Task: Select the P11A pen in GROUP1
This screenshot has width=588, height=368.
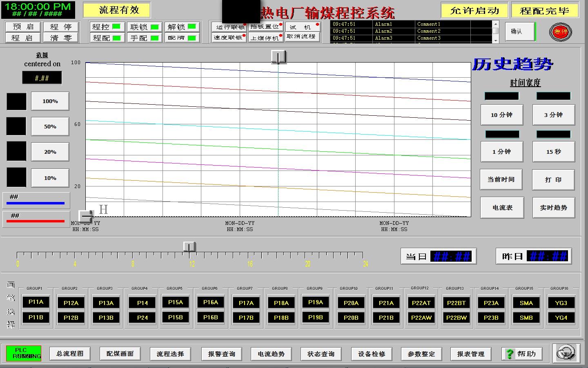Action: tap(36, 302)
